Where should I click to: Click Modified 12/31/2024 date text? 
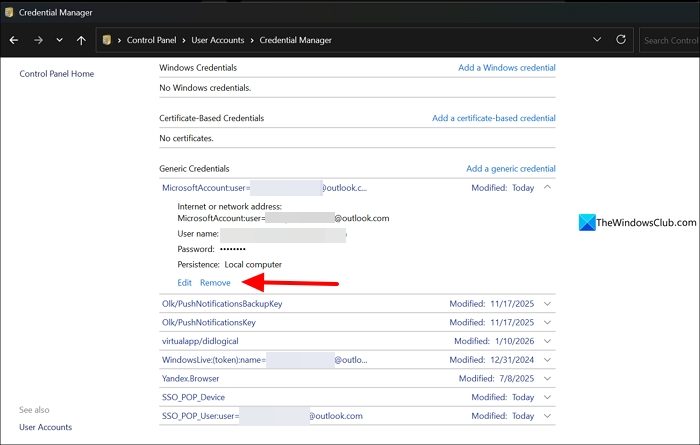(x=512, y=360)
